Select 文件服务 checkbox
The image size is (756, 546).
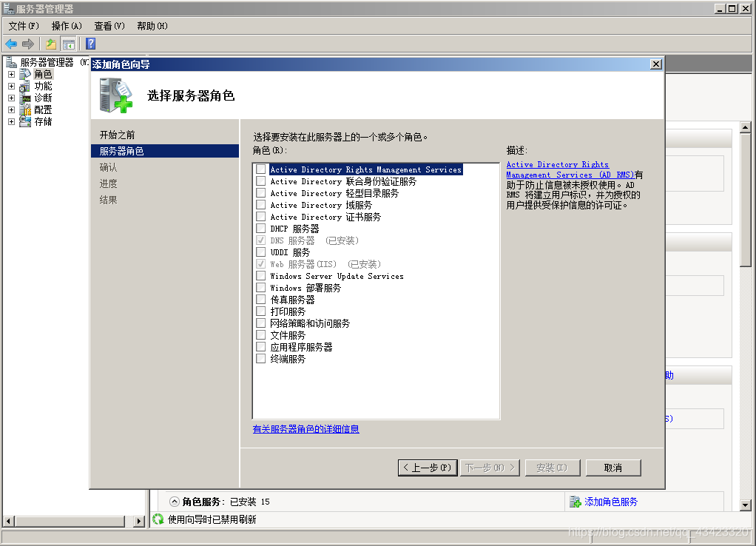(261, 334)
